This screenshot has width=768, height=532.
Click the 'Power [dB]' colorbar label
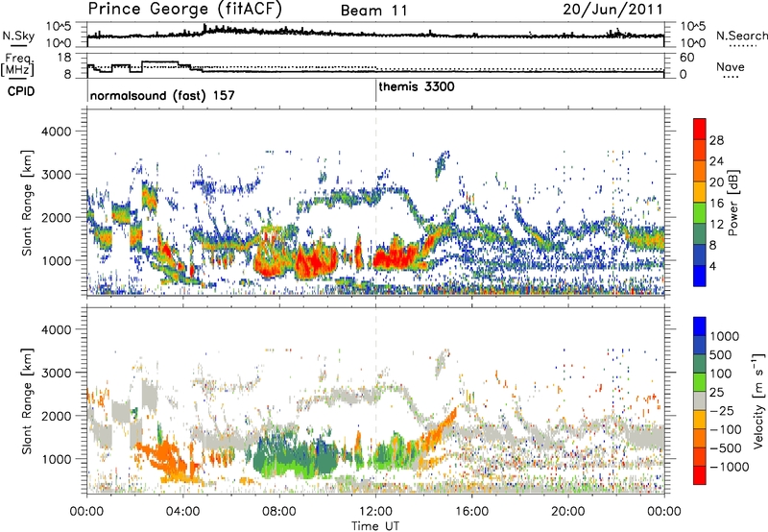[x=733, y=203]
